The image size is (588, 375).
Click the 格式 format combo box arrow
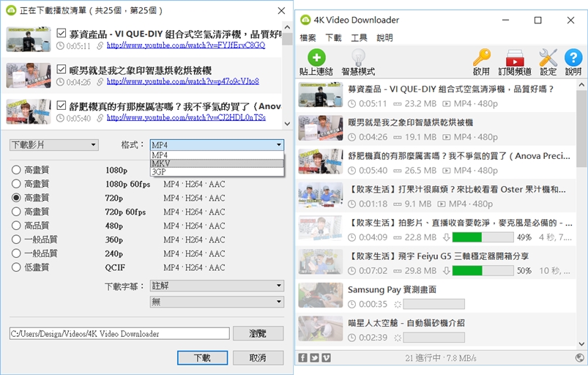(x=279, y=145)
